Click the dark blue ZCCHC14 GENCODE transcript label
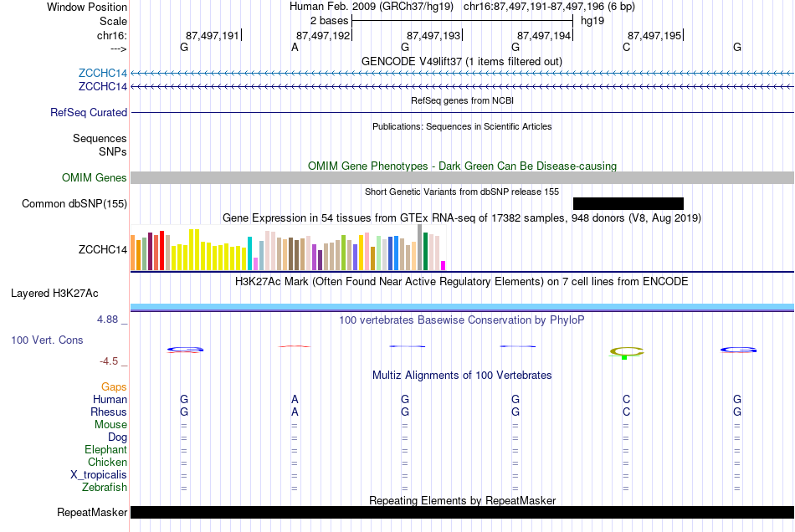795x532 pixels. click(x=102, y=87)
